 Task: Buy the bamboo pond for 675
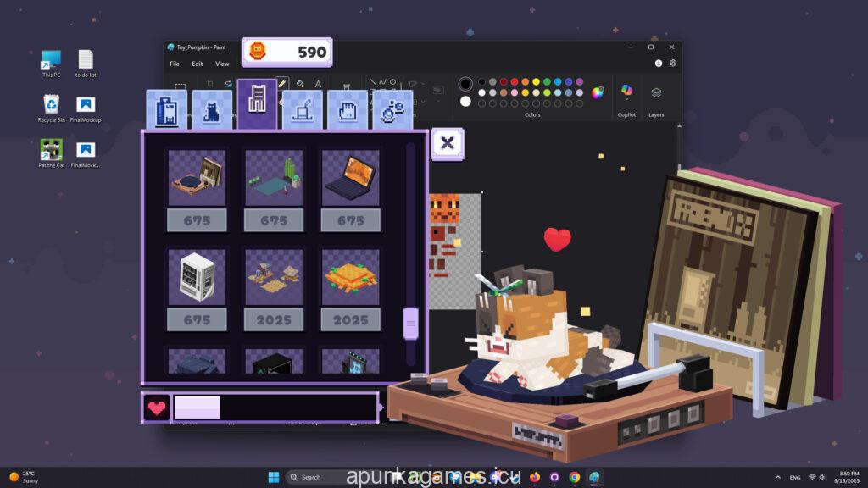point(274,220)
